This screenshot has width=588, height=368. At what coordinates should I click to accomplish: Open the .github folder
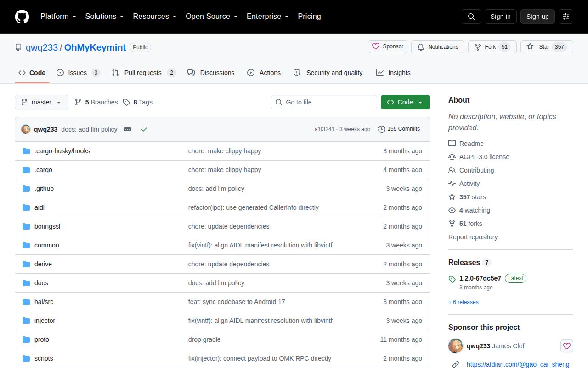tap(44, 189)
